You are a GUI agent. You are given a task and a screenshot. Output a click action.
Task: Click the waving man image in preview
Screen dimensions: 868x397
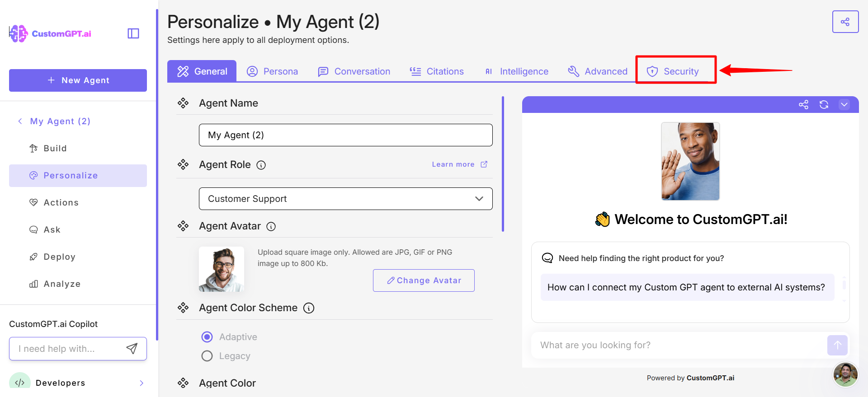point(690,161)
